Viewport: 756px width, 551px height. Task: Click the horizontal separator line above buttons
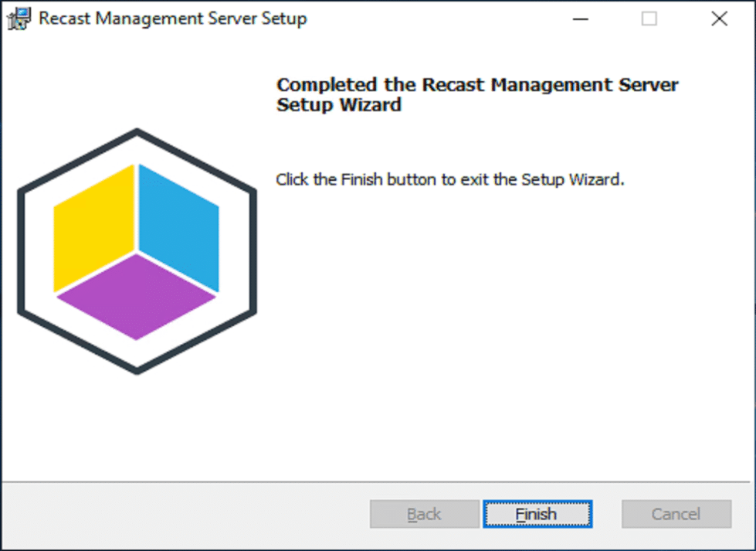(x=376, y=481)
